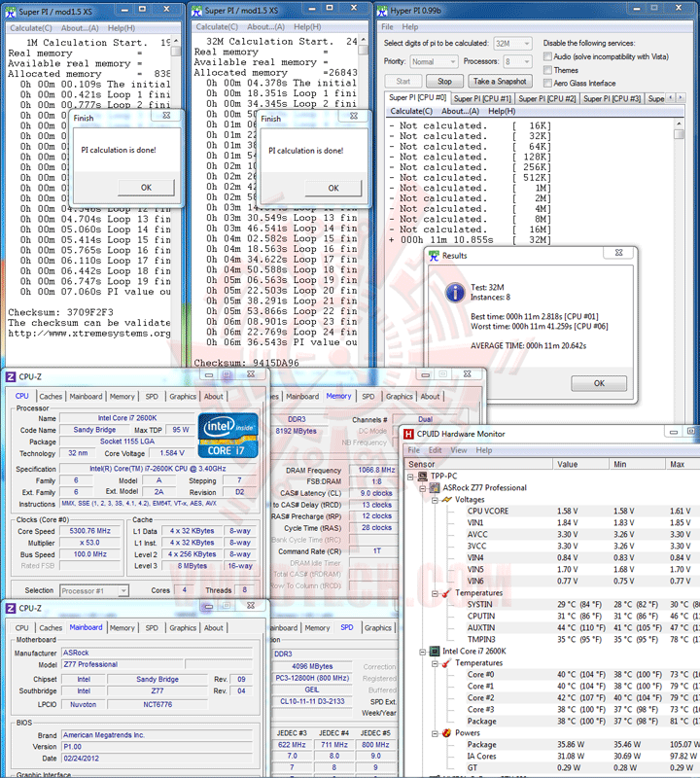Click scrollbar thumb in Hyper PI results list

pyautogui.click(x=680, y=134)
